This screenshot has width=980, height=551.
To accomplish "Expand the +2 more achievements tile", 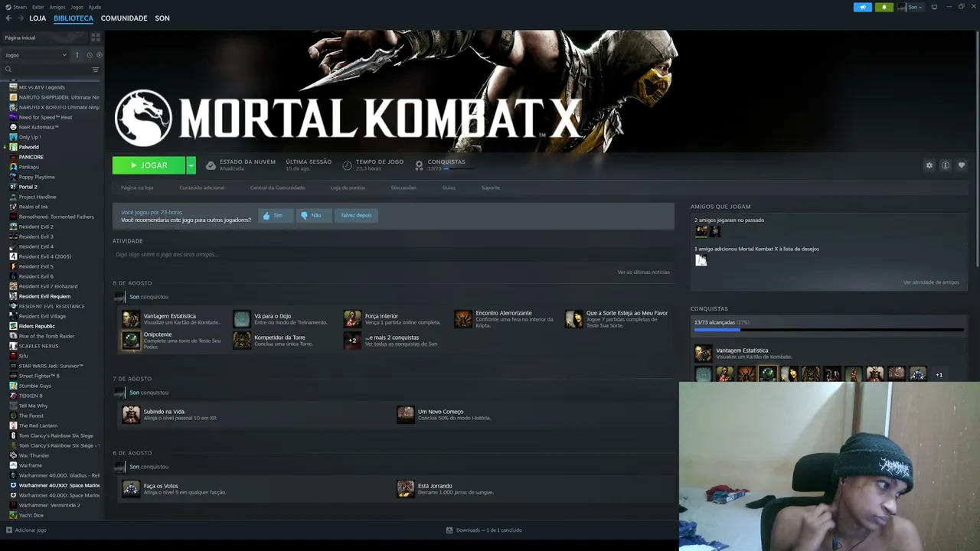I will (x=352, y=341).
